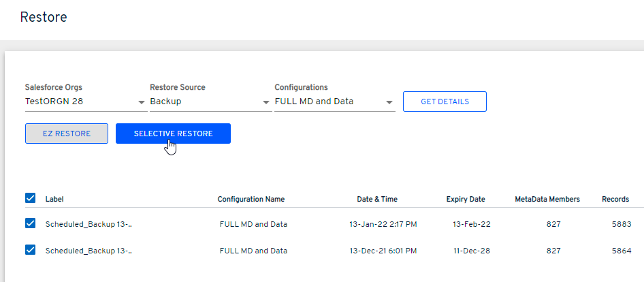Viewport: 644px width, 282px height.
Task: Uncheck the 13-Jan-22 backup row checkbox
Action: click(30, 223)
